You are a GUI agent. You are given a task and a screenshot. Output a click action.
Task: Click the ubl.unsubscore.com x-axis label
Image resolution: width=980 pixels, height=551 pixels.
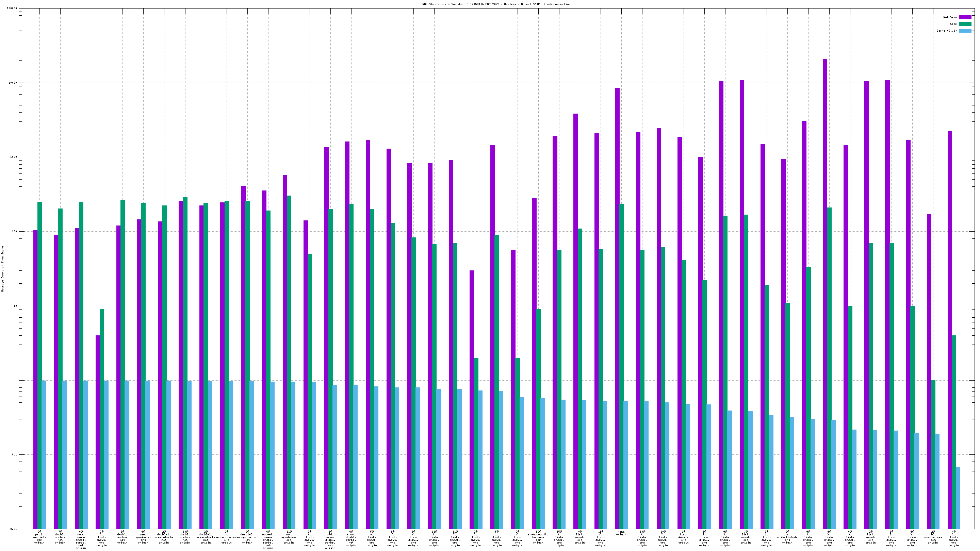click(932, 537)
